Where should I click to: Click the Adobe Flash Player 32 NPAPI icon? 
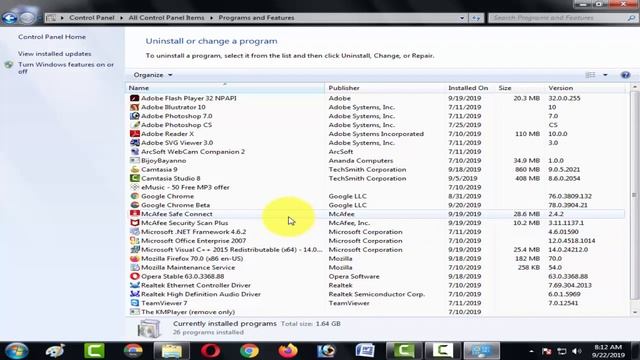[x=134, y=98]
